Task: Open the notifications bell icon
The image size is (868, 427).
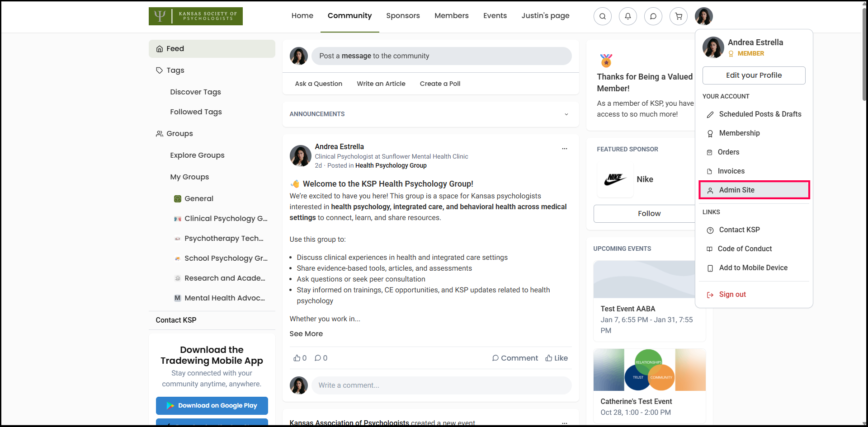Action: tap(627, 16)
